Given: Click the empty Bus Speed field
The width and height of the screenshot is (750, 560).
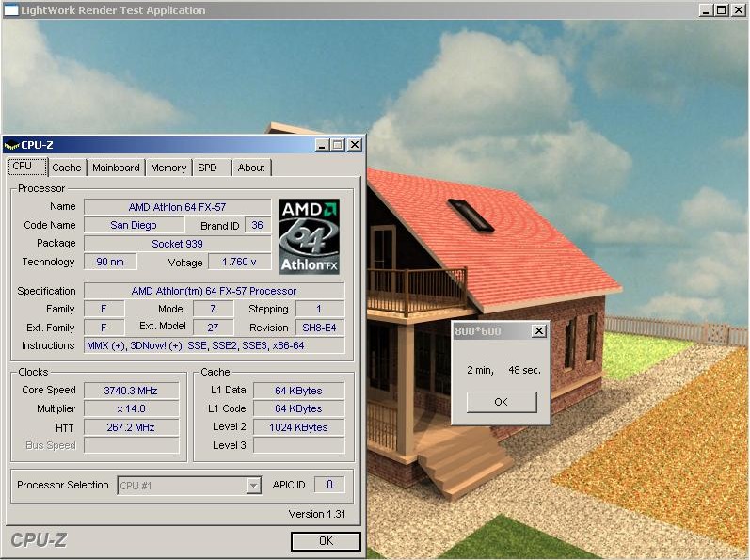Looking at the screenshot, I should 131,446.
